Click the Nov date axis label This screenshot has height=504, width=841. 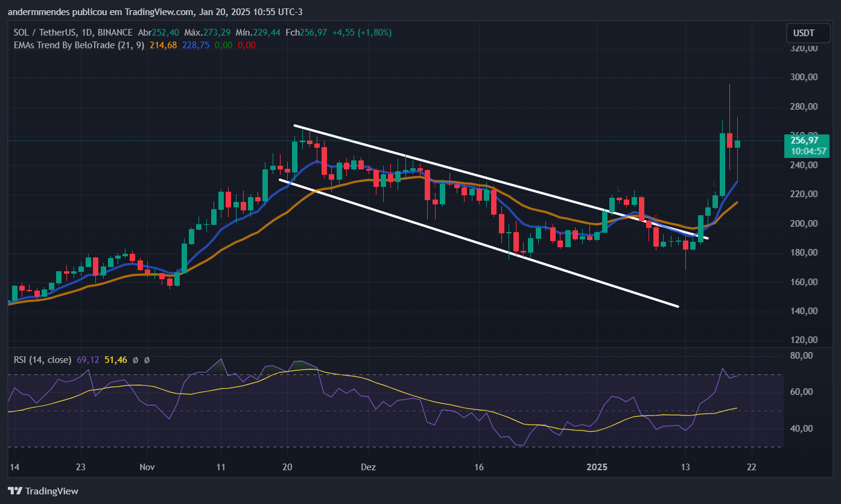coord(147,467)
